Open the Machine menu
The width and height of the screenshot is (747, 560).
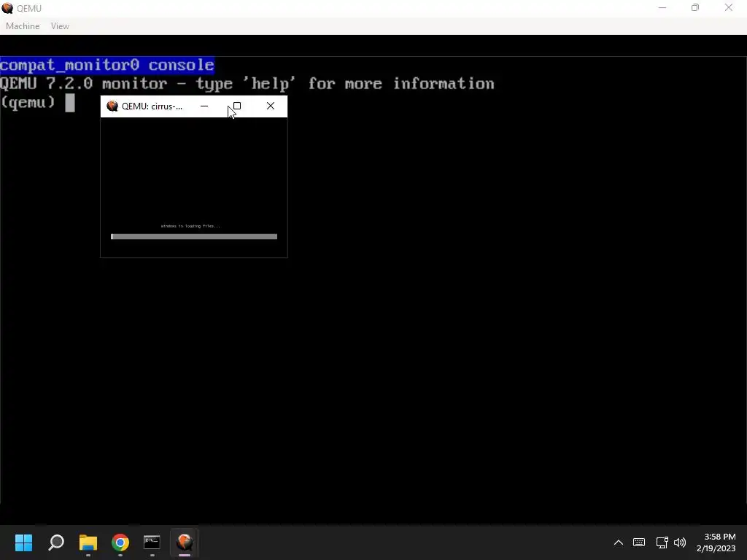click(x=23, y=26)
